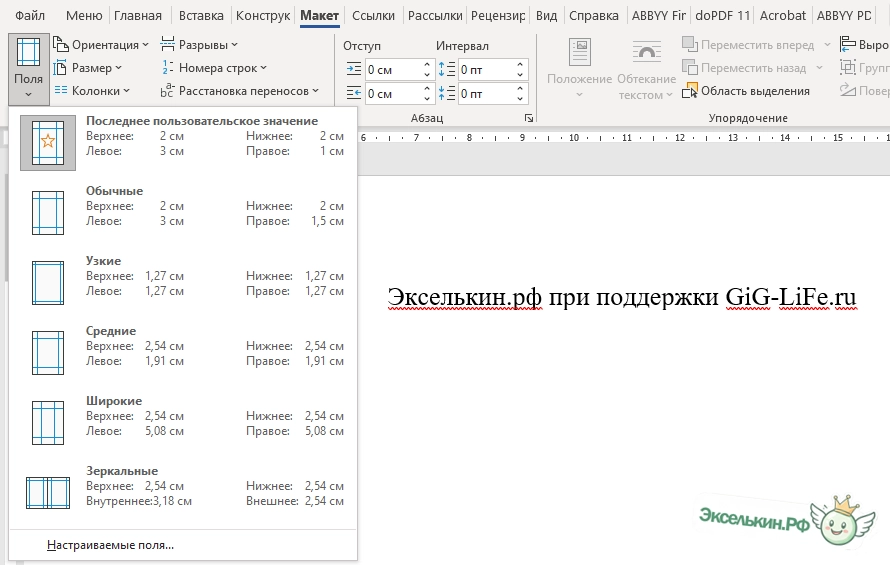
Task: Select the Узкие margins preset icon
Action: click(x=47, y=282)
